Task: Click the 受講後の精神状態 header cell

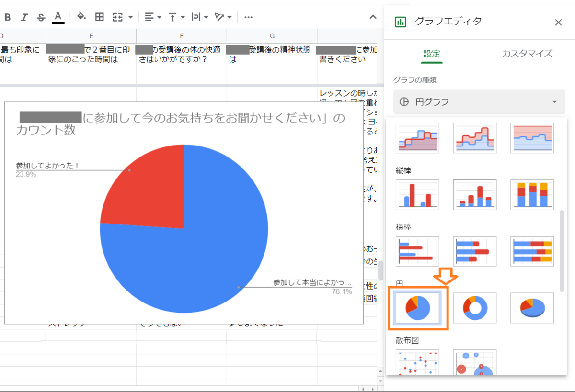Action: tap(272, 64)
